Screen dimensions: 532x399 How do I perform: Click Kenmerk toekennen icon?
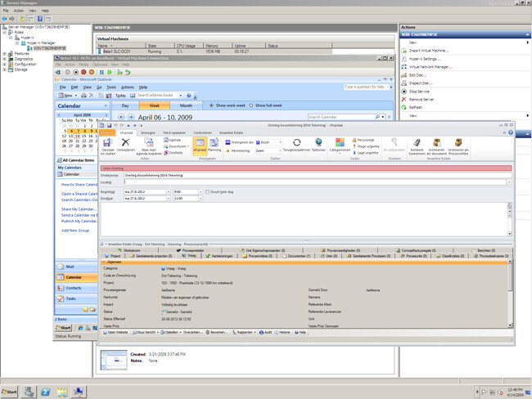(x=417, y=142)
